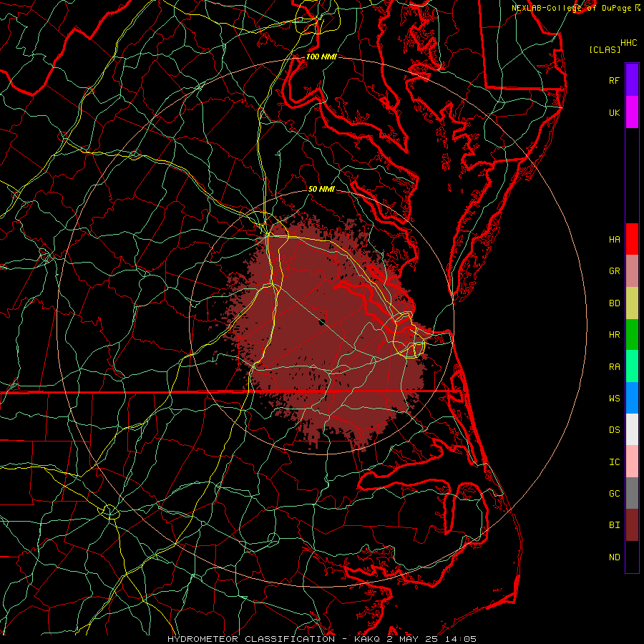Select the GR pink legend swatch
This screenshot has width=644, height=644.
click(632, 270)
